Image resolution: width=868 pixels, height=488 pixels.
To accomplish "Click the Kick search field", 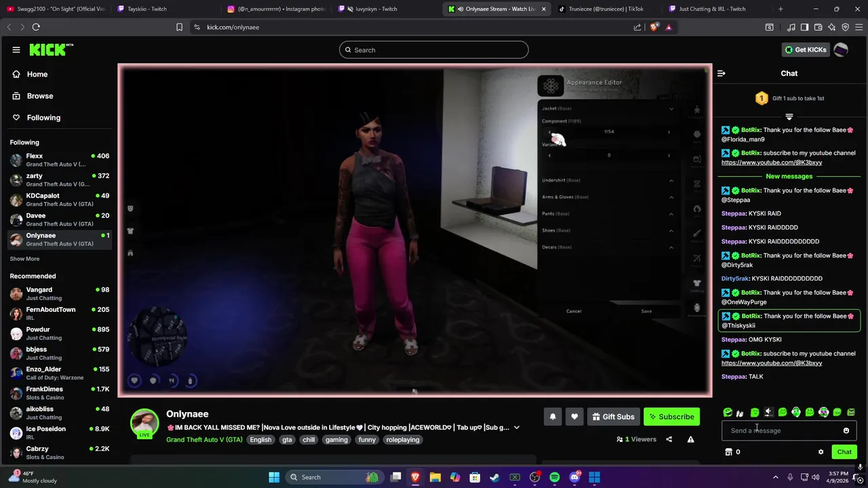I will point(434,49).
